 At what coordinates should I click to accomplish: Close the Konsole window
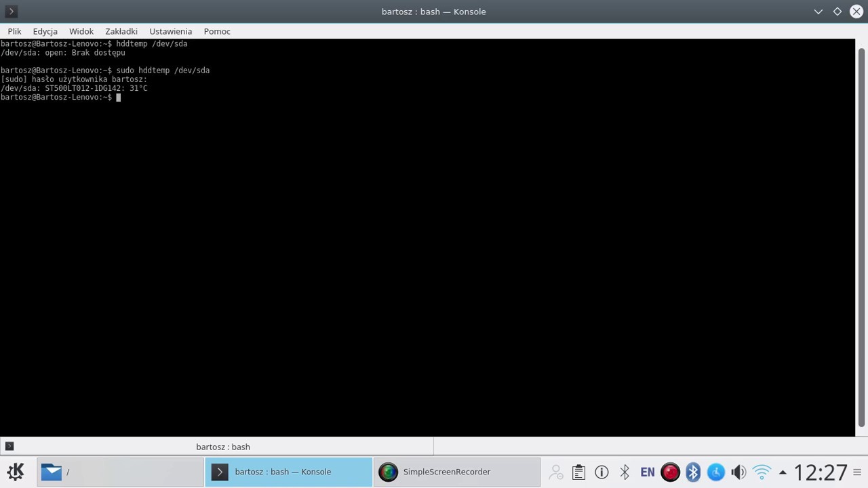click(x=856, y=12)
